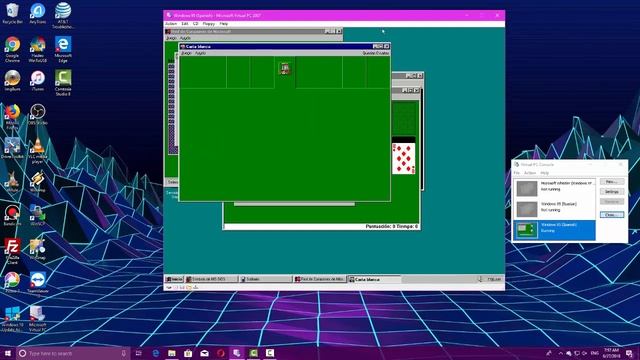Select Windows 95 (Russian) virtual machine entry
The image size is (640, 360).
coord(554,209)
